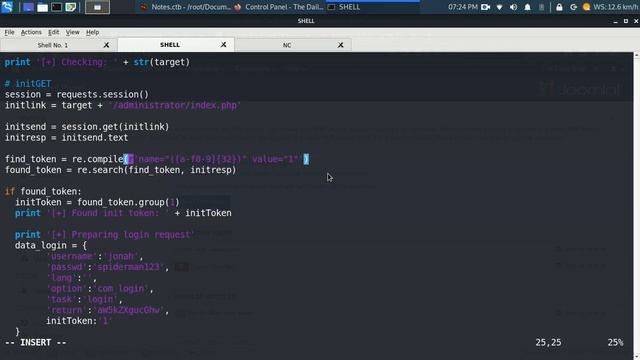640x360 pixels.
Task: Select the SHELL terminal tab
Action: coord(170,44)
